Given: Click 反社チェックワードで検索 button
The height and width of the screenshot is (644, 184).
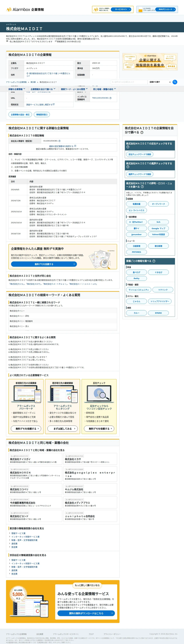Looking at the screenshot, I should coord(140,154).
